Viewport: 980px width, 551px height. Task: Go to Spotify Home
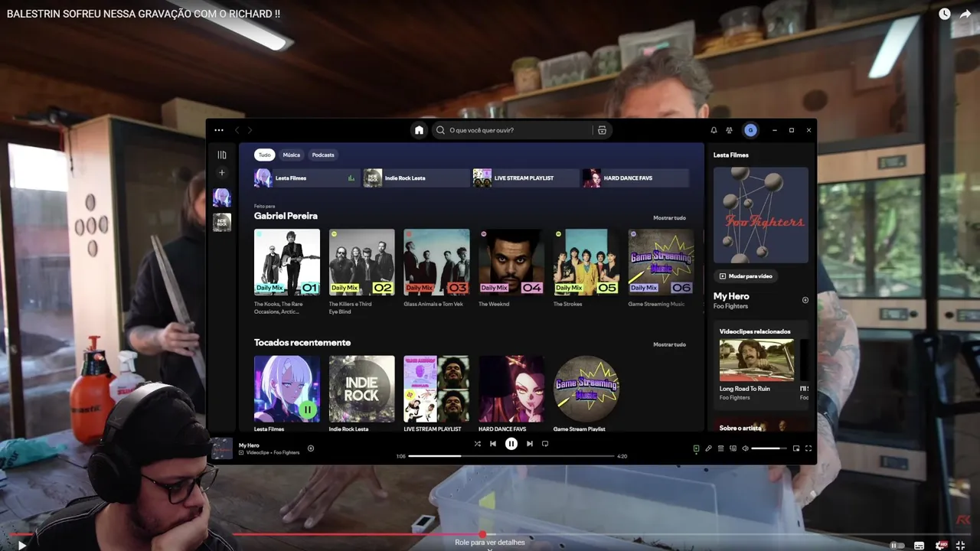coord(419,130)
